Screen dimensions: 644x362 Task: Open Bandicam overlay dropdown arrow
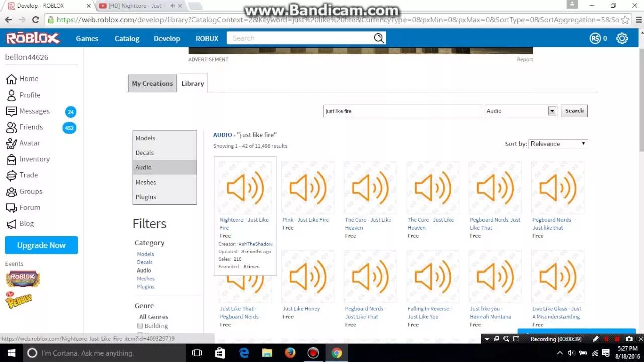coord(487,339)
